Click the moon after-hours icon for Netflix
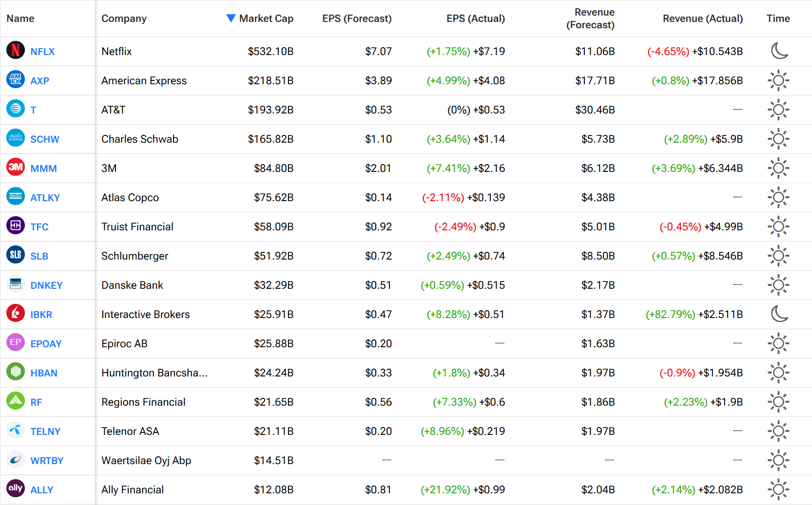This screenshot has width=812, height=505. click(779, 51)
